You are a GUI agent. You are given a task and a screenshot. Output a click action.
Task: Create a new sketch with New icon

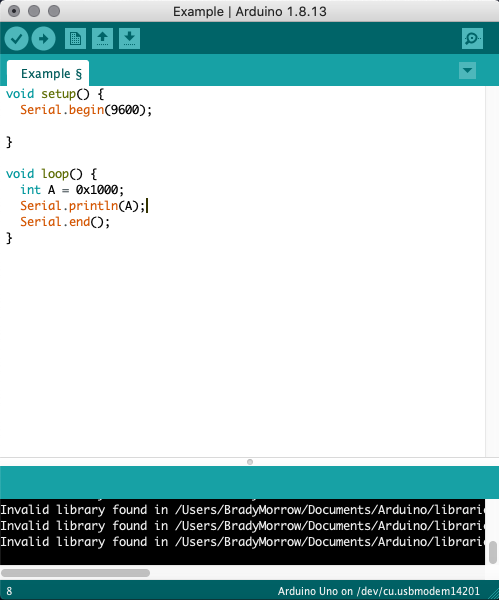75,38
